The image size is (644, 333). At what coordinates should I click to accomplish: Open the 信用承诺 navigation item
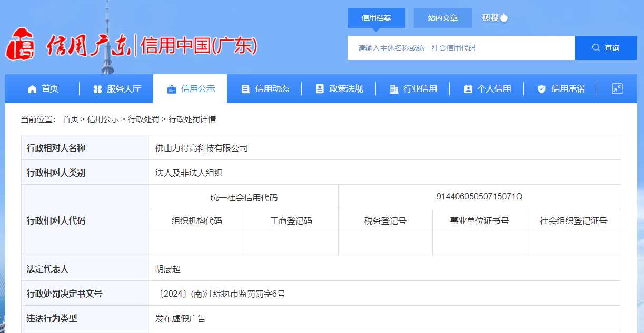pos(561,89)
